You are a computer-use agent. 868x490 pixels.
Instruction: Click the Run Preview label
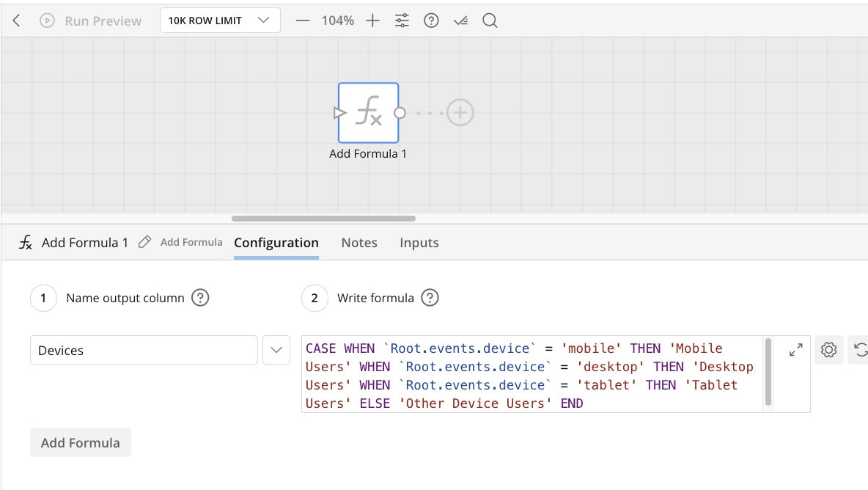pyautogui.click(x=103, y=21)
